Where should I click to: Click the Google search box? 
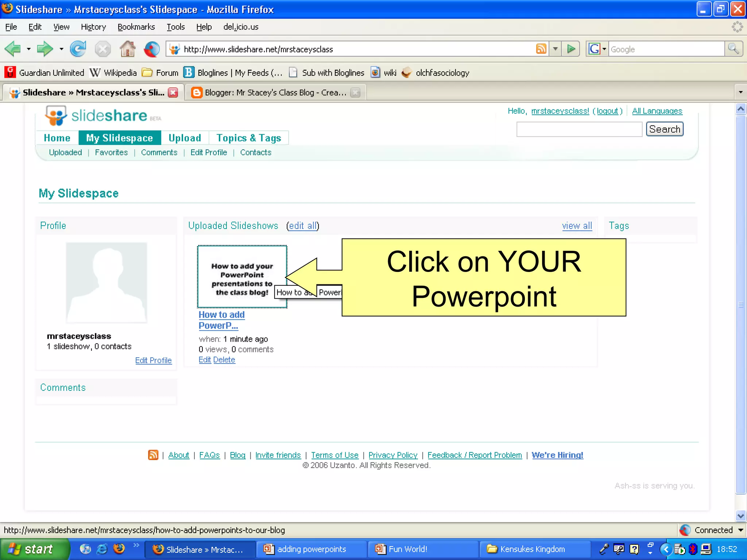[x=666, y=49]
